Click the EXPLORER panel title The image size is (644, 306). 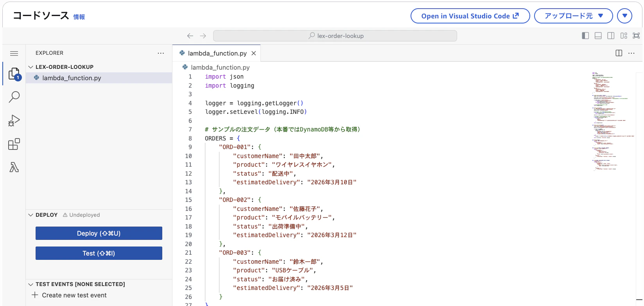[49, 53]
